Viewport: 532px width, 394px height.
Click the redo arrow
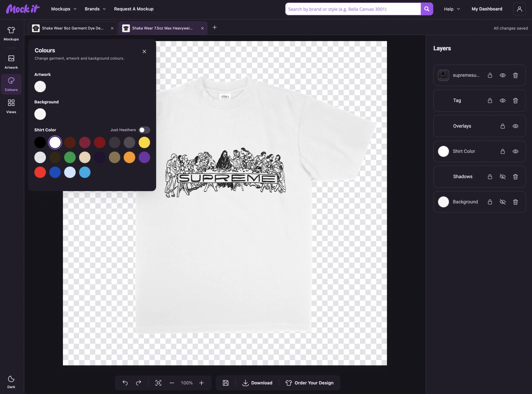pos(138,383)
